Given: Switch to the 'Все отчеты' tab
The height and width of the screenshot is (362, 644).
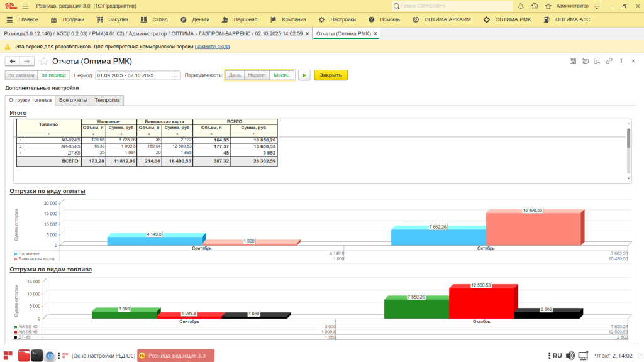Looking at the screenshot, I should pyautogui.click(x=73, y=100).
